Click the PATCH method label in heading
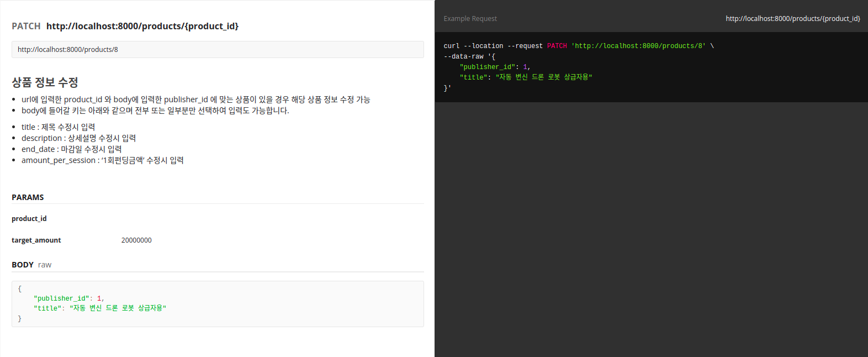Screen dimensions: 868x357 (26, 26)
